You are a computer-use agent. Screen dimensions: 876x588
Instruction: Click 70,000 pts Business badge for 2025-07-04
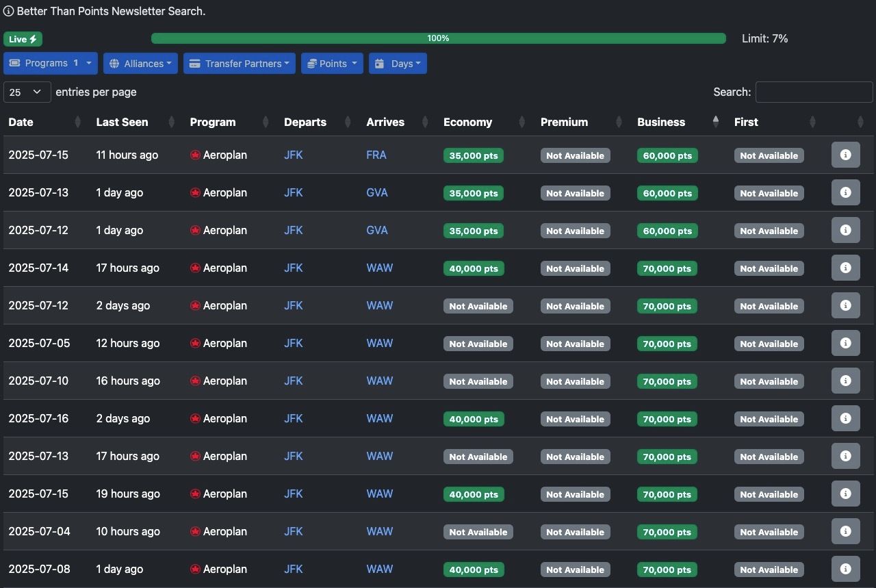[x=667, y=532]
